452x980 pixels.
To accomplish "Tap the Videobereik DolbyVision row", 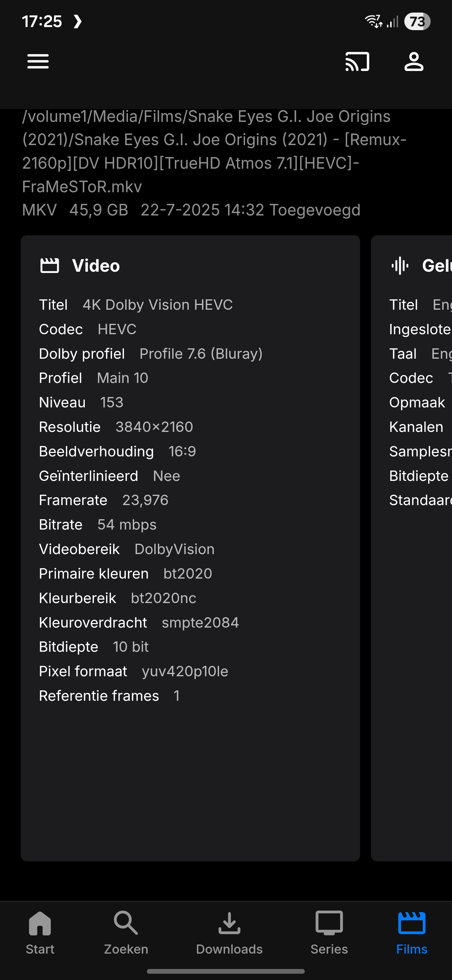I will [126, 549].
